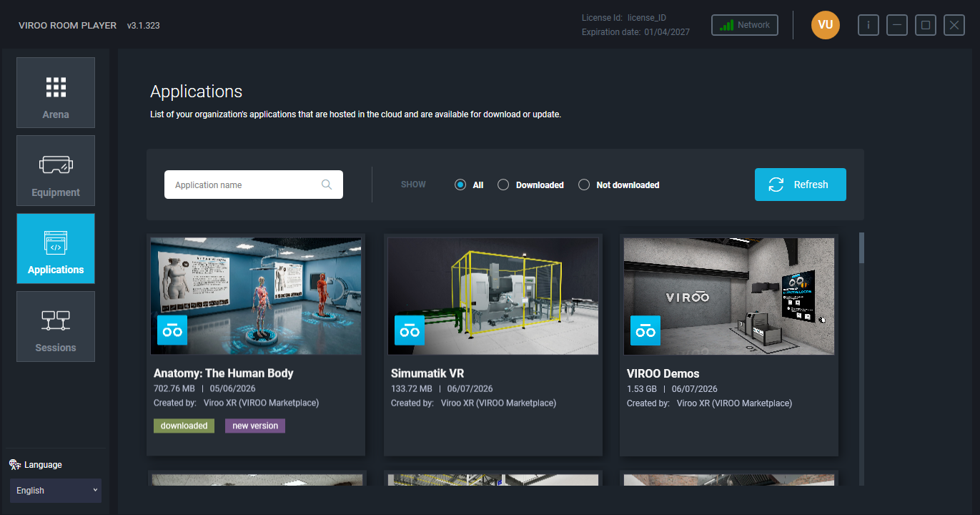This screenshot has width=980, height=515.
Task: Click VIROO badge icon on Simumatik VR card
Action: (410, 330)
